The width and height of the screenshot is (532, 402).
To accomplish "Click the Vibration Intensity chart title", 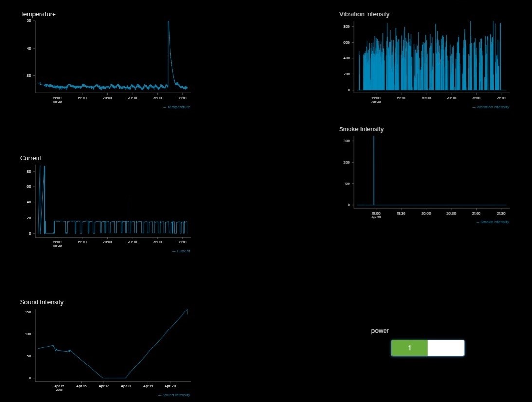I will [x=365, y=14].
